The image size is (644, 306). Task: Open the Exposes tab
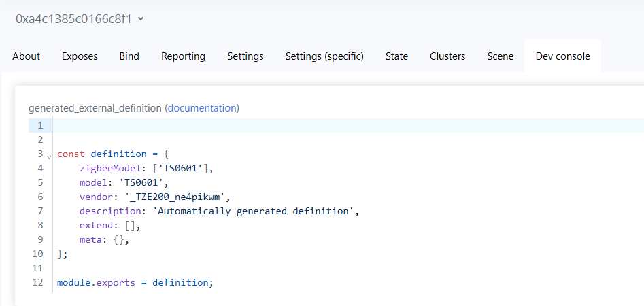tap(80, 56)
